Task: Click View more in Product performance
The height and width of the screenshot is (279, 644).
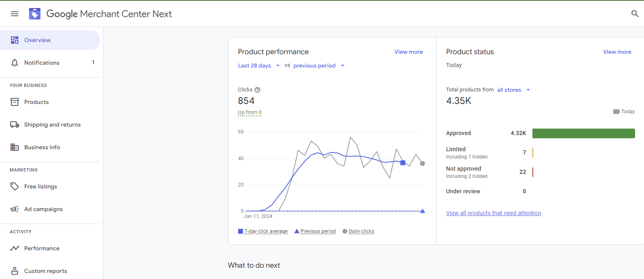Action: click(408, 52)
